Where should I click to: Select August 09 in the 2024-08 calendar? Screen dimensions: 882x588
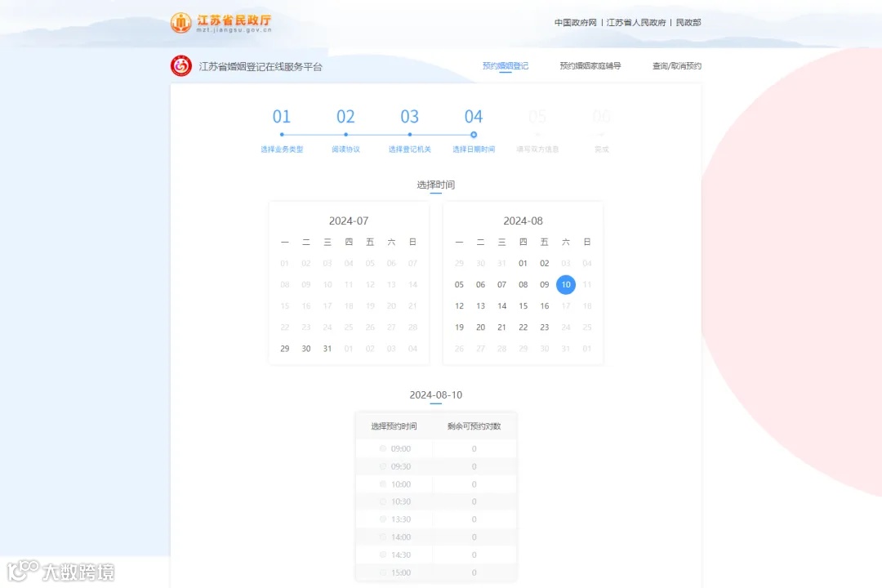tap(545, 285)
